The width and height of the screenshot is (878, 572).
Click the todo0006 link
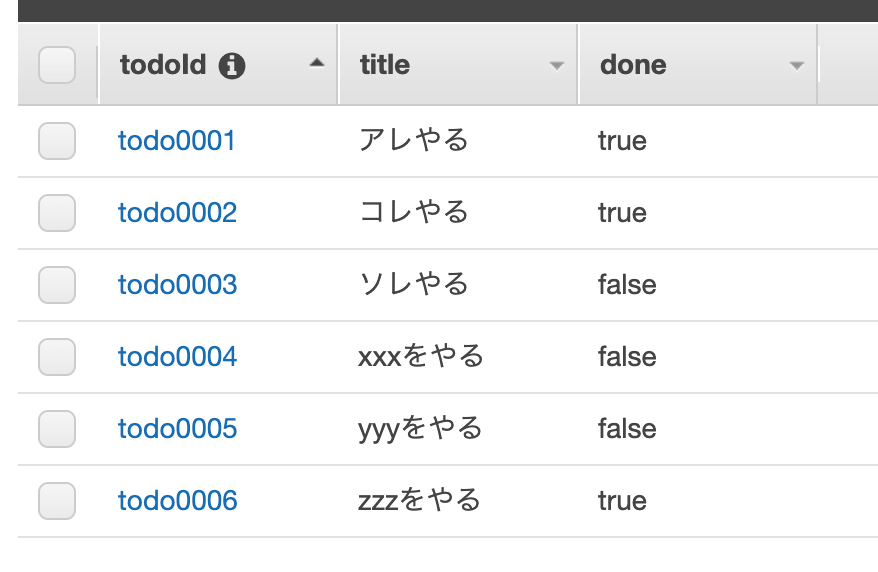point(178,500)
